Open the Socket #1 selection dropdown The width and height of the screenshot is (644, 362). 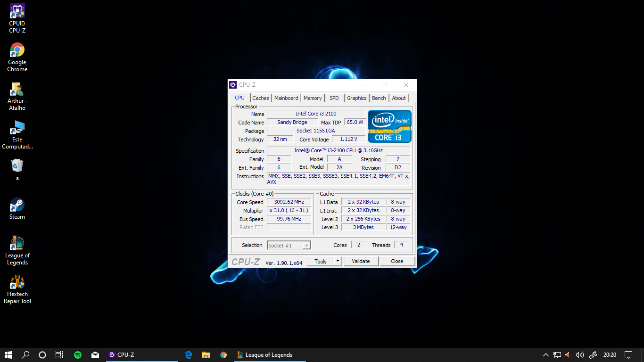click(x=289, y=245)
